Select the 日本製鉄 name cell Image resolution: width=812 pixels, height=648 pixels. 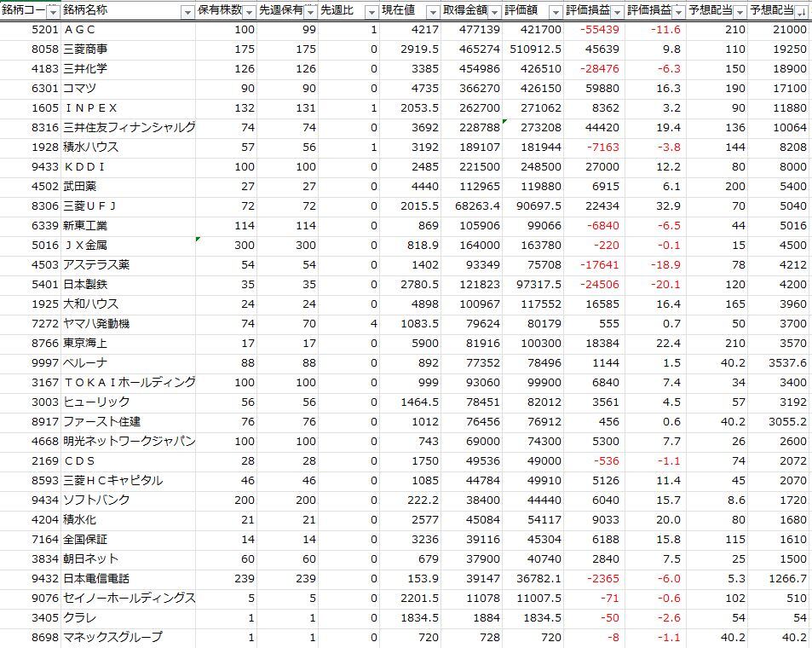pos(128,285)
